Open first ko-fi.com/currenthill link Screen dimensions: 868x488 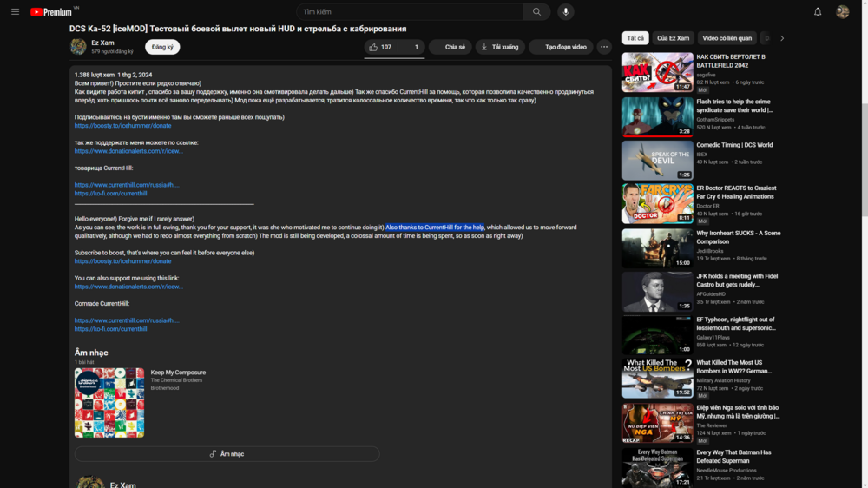(111, 194)
